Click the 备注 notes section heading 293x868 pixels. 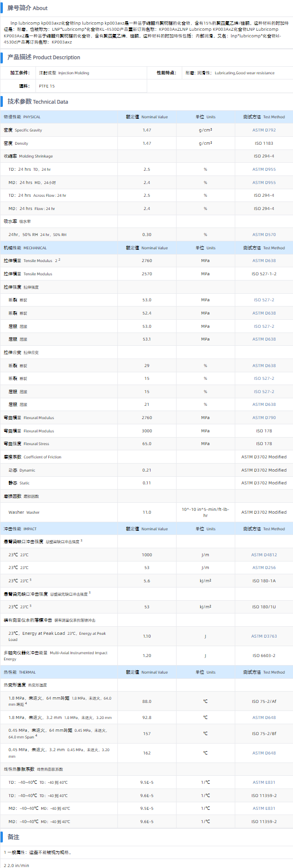(13, 837)
